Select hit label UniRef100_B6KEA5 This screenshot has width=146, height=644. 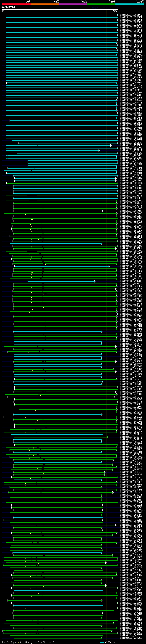[131, 181]
